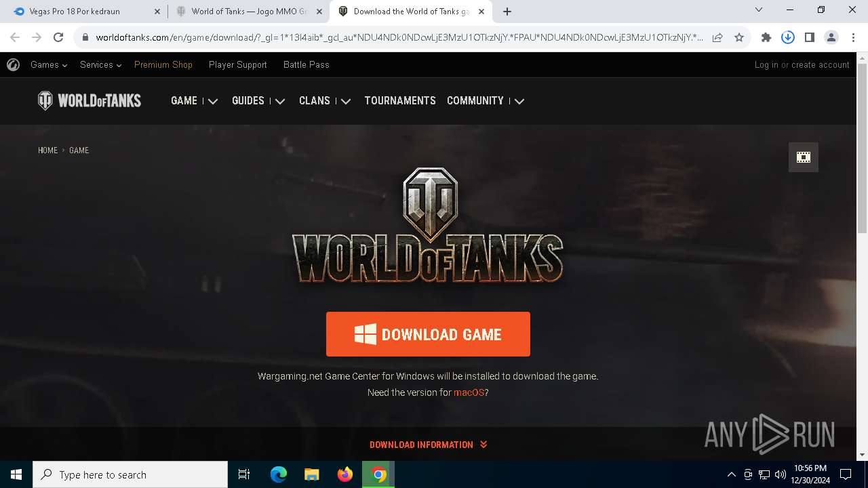
Task: Open the Chrome profile avatar
Action: tap(831, 37)
